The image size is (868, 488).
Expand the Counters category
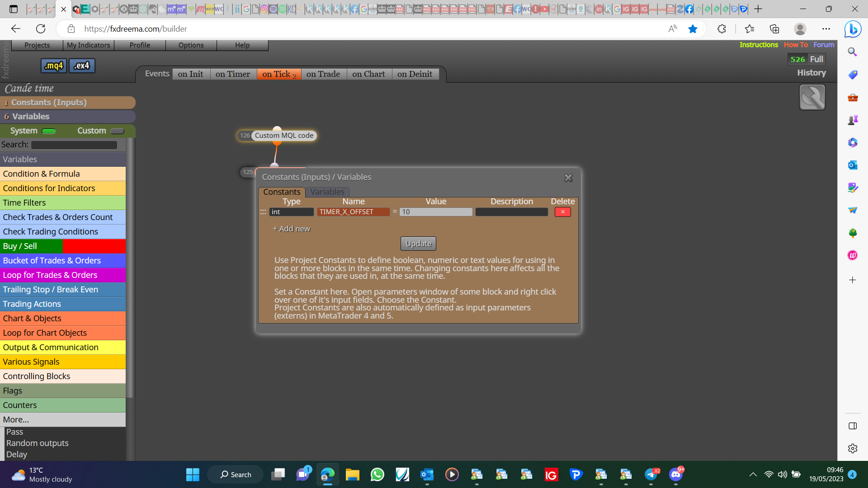click(x=63, y=405)
